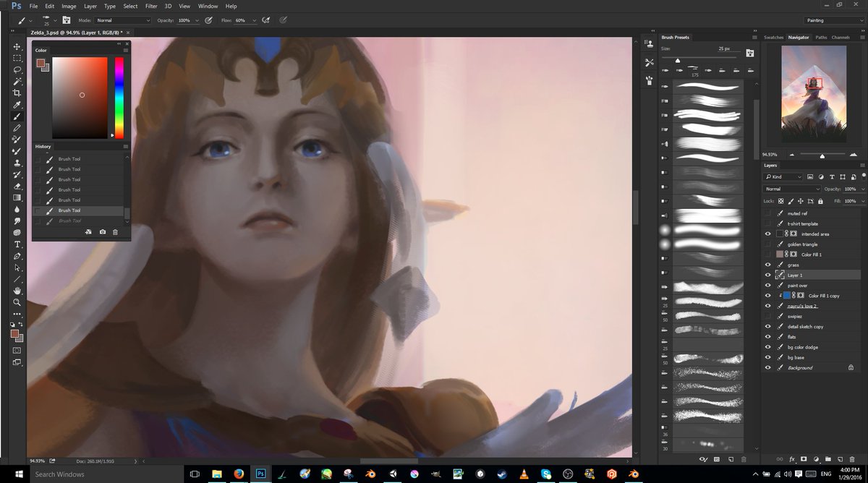The height and width of the screenshot is (483, 868).
Task: Create new document from current state
Action: pos(89,232)
